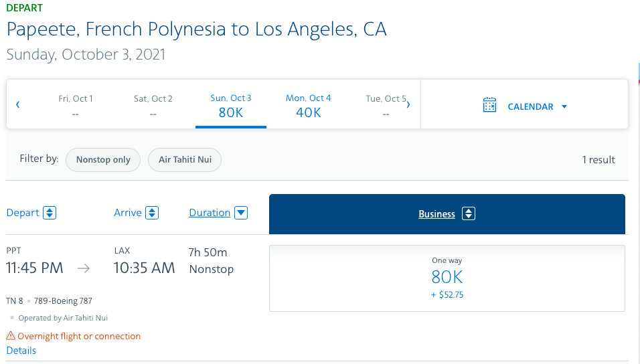Click the calendar grid icon

(490, 106)
